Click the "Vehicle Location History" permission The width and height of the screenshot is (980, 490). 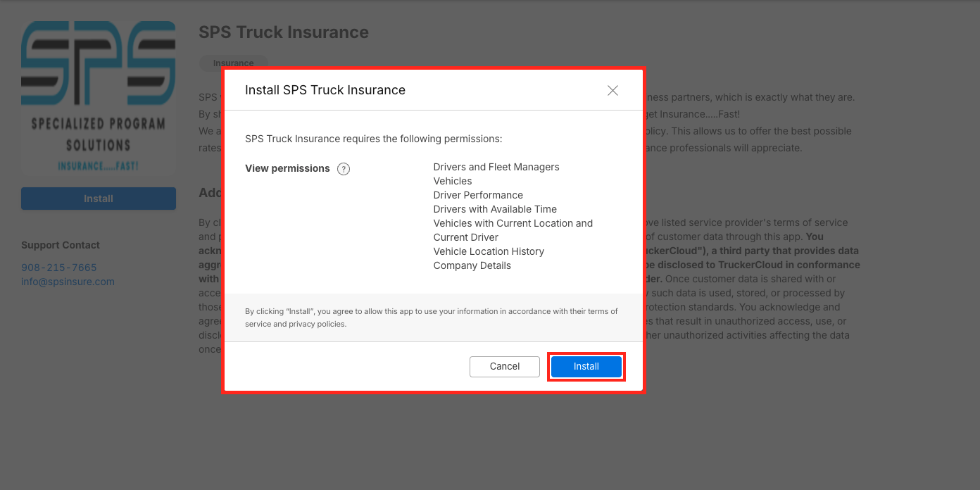[x=489, y=251]
